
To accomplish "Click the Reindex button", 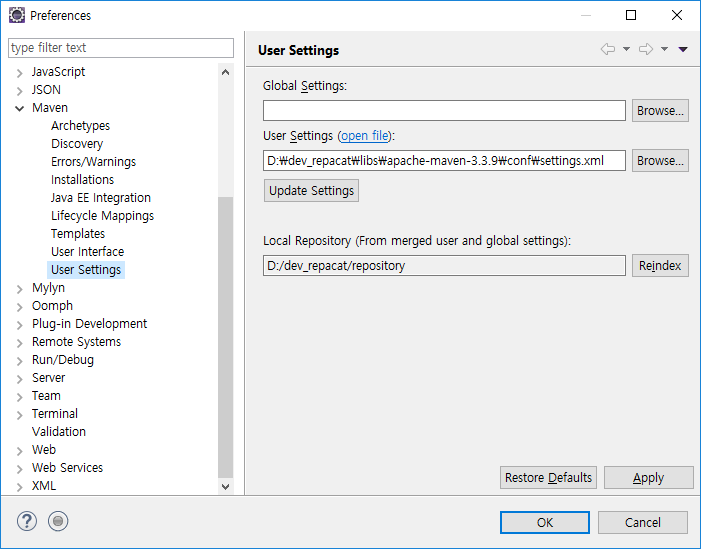I will (660, 266).
